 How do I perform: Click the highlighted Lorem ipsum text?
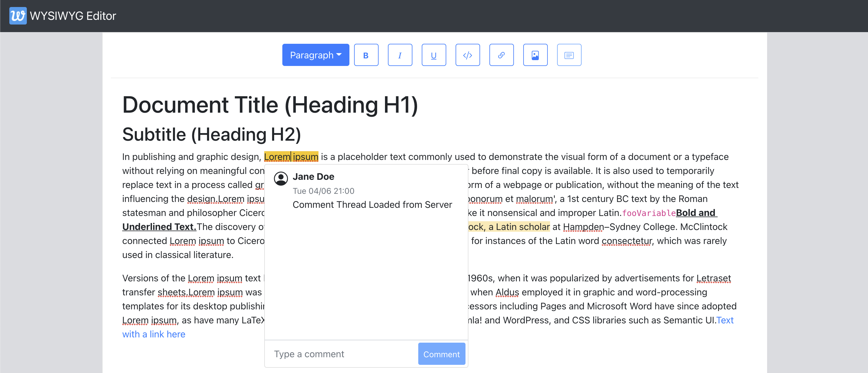291,156
